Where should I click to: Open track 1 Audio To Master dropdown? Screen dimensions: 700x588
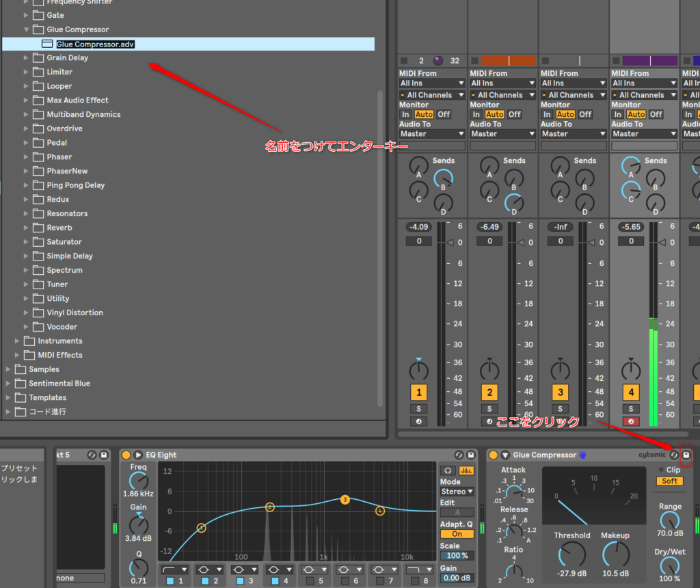[x=431, y=134]
